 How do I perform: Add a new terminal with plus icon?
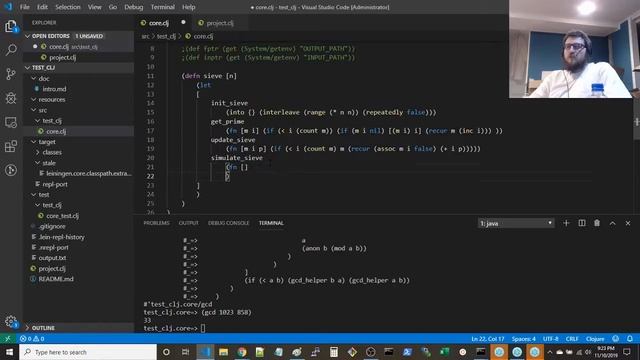[x=566, y=223]
